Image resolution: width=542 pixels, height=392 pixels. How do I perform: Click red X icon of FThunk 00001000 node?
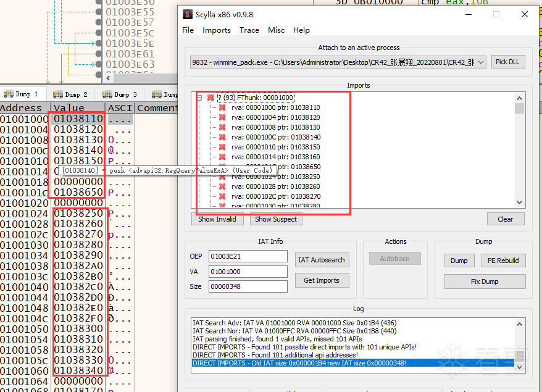coord(211,98)
